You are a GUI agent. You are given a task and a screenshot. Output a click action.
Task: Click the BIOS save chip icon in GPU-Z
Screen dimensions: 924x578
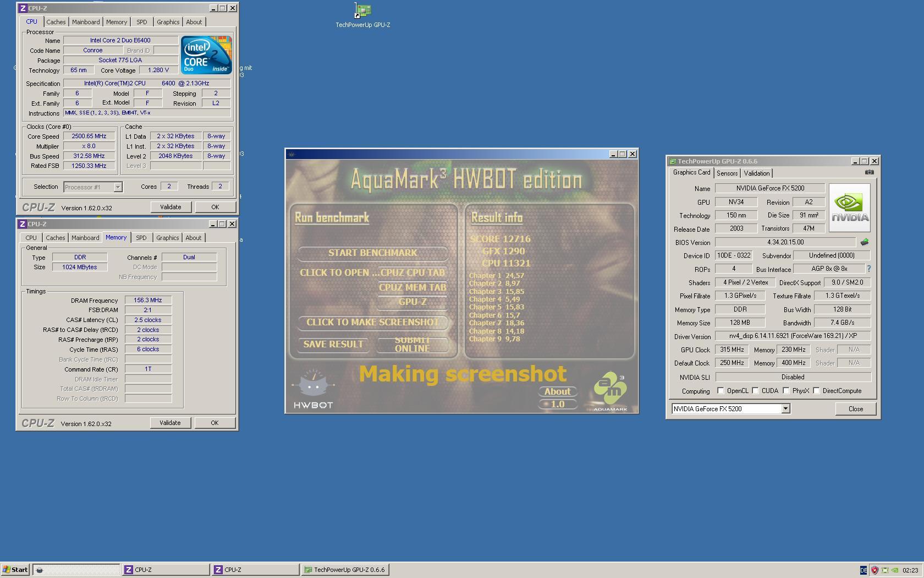point(865,242)
